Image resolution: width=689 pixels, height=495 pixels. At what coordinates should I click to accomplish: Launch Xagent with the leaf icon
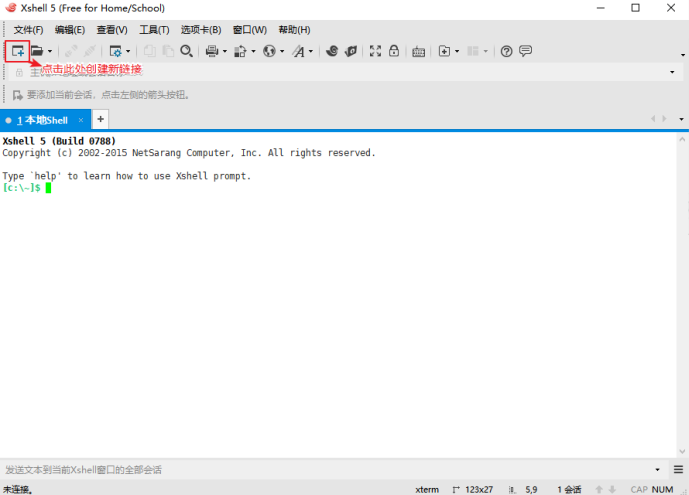pyautogui.click(x=351, y=51)
